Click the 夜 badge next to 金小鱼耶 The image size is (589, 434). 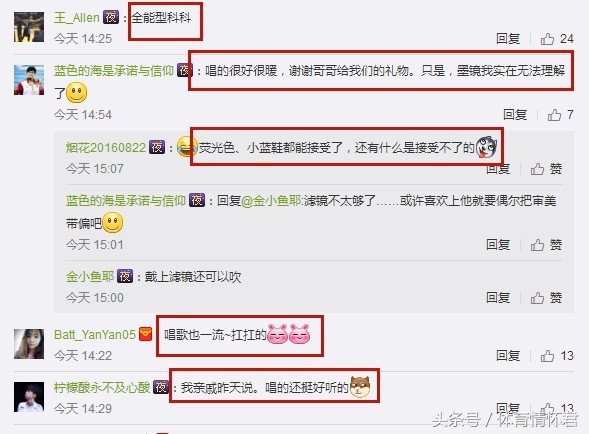tap(125, 277)
